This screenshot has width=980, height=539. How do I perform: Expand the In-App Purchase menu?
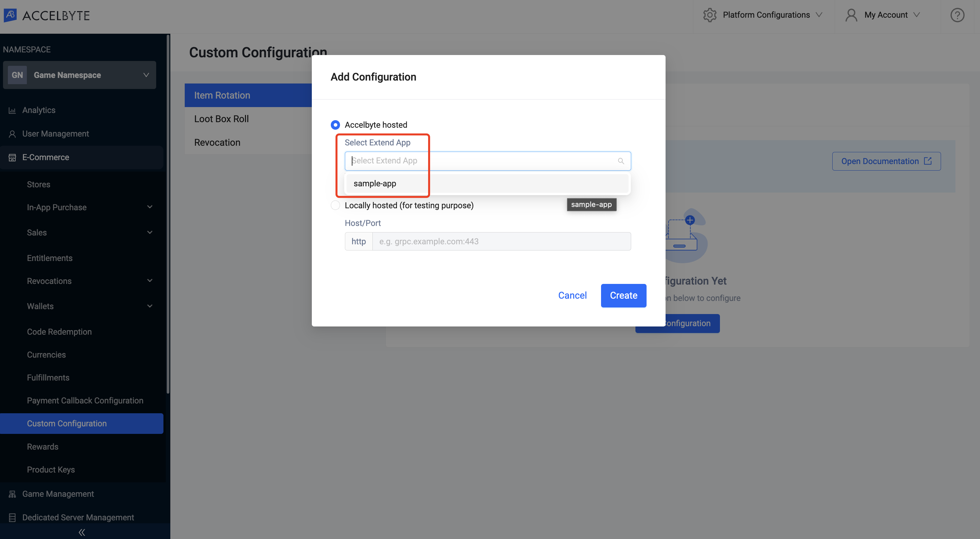coord(149,208)
